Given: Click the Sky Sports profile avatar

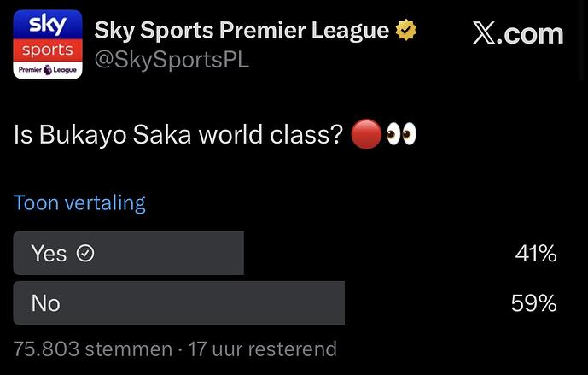Looking at the screenshot, I should coord(48,44).
